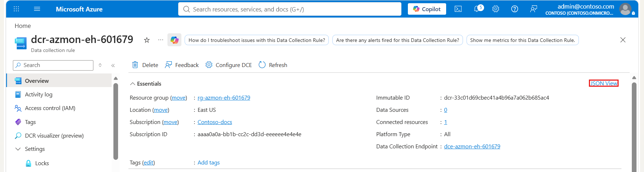Click the account avatar picture

click(x=625, y=9)
